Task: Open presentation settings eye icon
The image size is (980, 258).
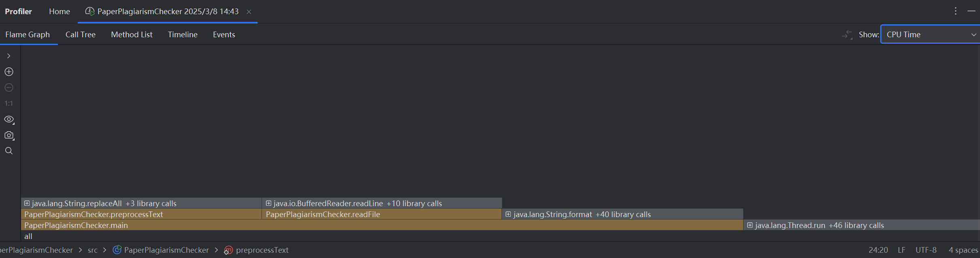Action: click(x=9, y=119)
